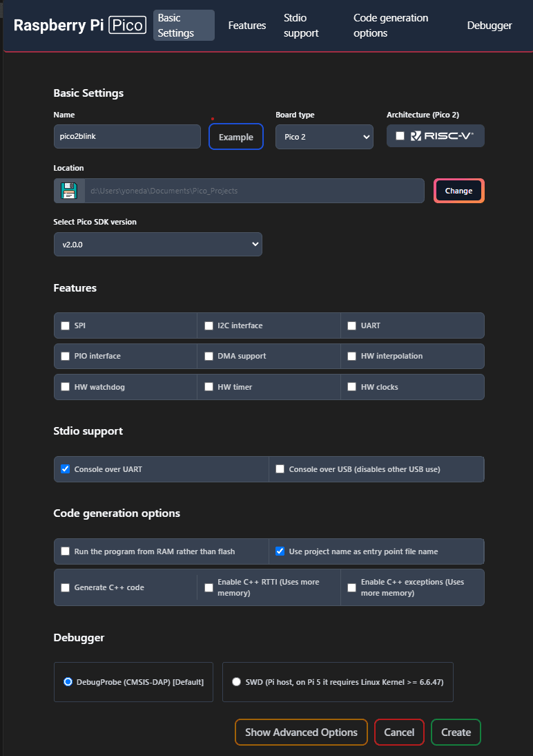Enable PIO interface checkbox
533x756 pixels.
(65, 356)
